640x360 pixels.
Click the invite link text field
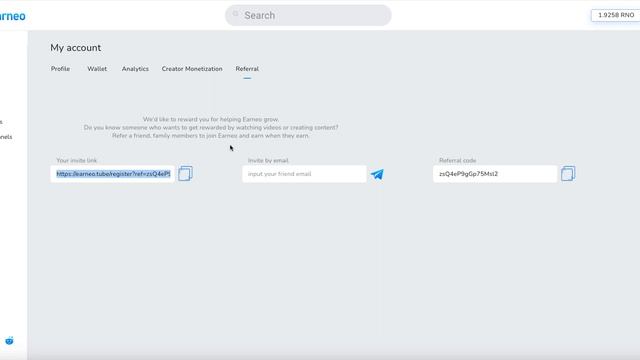(113, 174)
